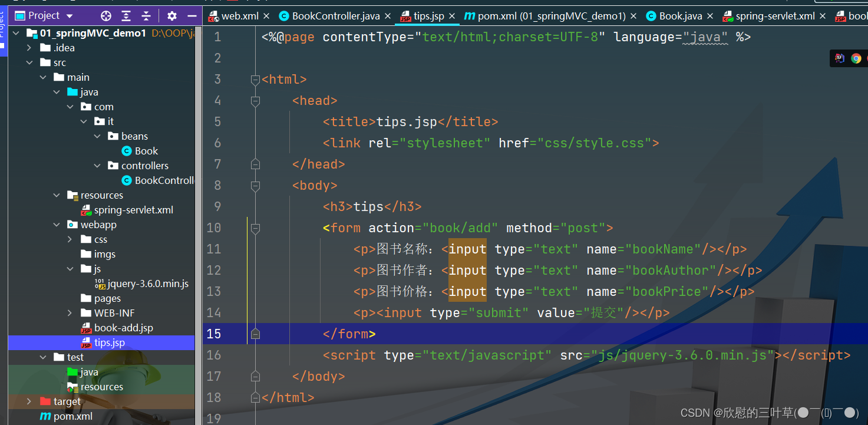
Task: Click the test resources folder icon
Action: coord(72,387)
